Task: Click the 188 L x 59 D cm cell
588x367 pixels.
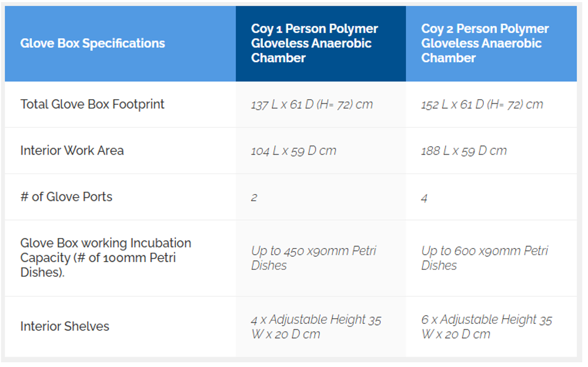Action: coord(464,151)
